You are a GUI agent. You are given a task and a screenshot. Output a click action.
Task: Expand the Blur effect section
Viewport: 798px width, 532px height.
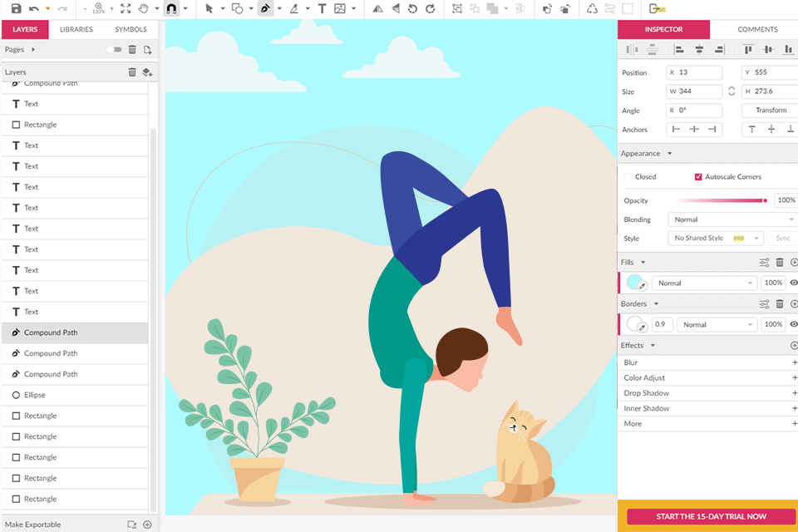pos(794,362)
